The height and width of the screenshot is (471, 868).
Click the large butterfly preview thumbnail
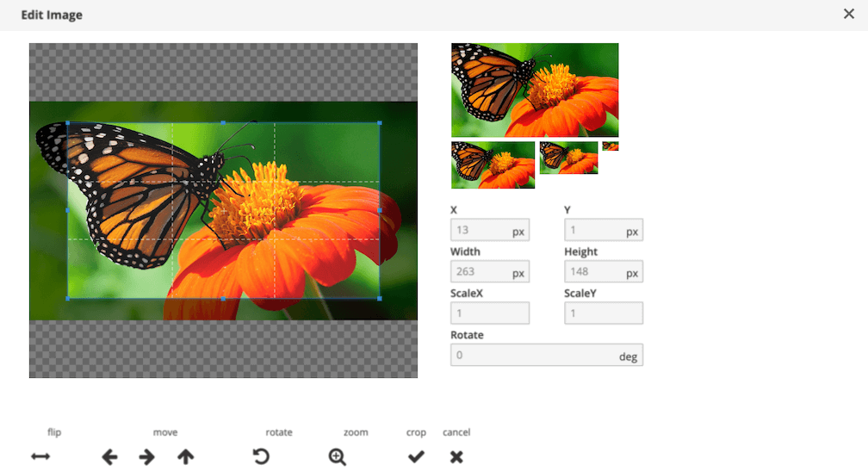coord(535,90)
